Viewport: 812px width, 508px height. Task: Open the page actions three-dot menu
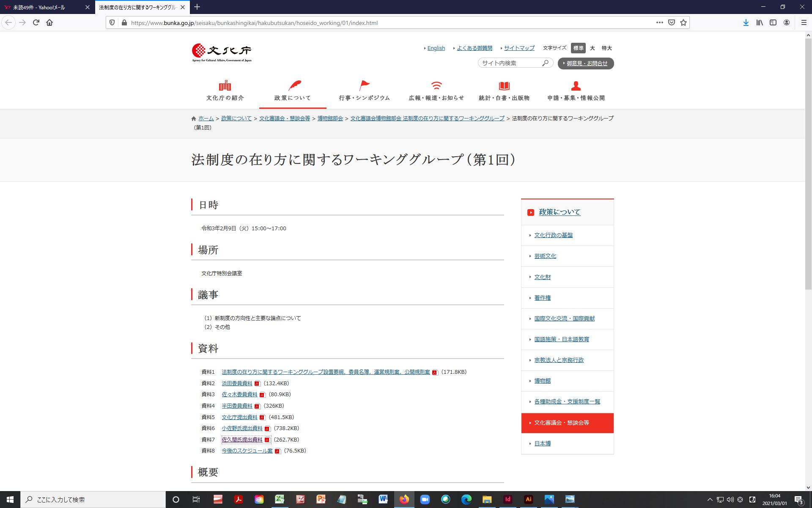coord(659,22)
